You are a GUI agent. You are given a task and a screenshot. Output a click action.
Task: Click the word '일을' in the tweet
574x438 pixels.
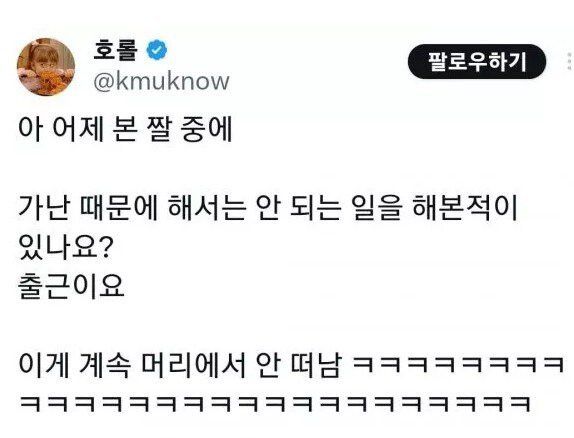376,208
